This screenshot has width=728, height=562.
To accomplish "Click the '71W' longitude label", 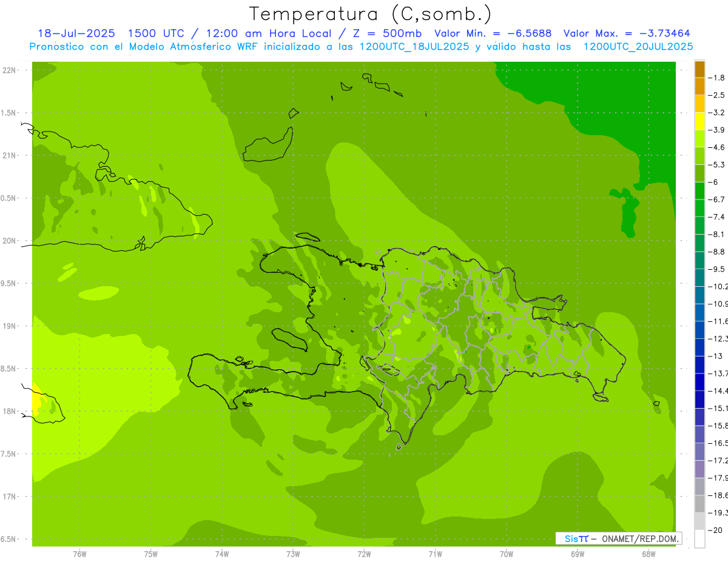I will [435, 554].
